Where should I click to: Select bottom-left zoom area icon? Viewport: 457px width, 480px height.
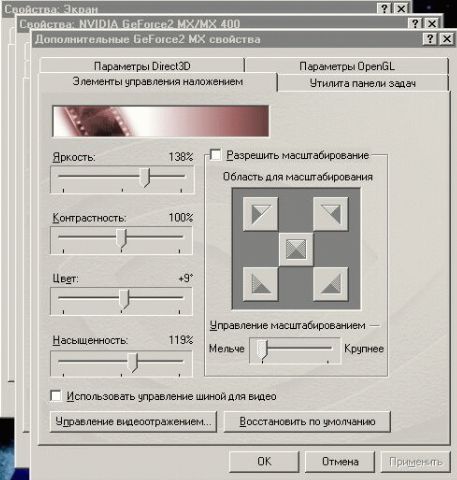click(260, 284)
